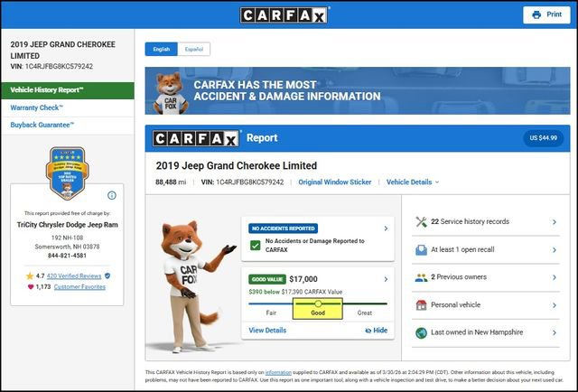Click the open recall icon
578x392 pixels.
click(421, 249)
